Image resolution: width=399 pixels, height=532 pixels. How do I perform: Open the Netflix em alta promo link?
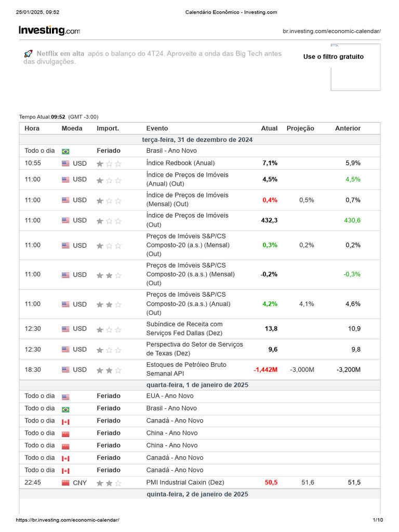pyautogui.click(x=60, y=54)
